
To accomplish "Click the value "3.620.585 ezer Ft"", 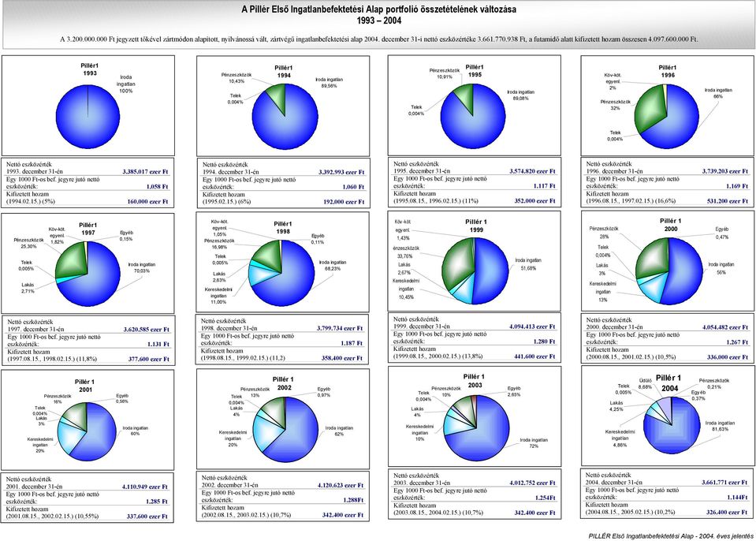I will 146,330.
